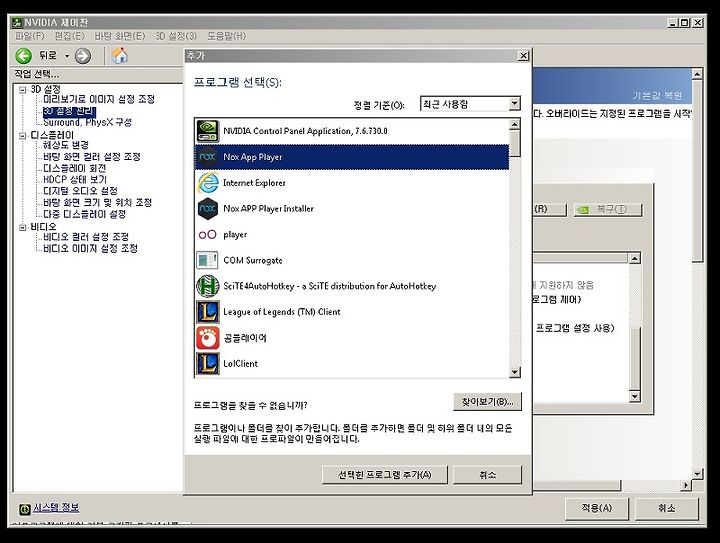Screen dimensions: 720x543
Task: Click the green Back arrow icon
Action: (x=23, y=56)
